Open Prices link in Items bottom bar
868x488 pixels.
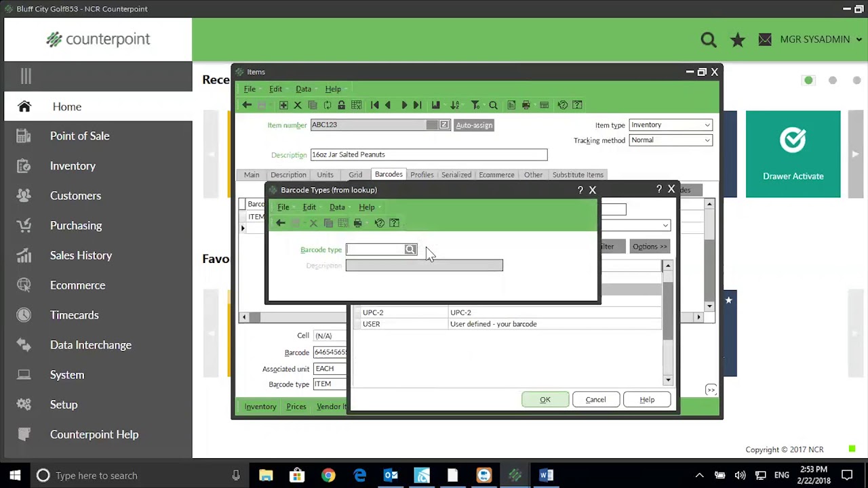(296, 407)
